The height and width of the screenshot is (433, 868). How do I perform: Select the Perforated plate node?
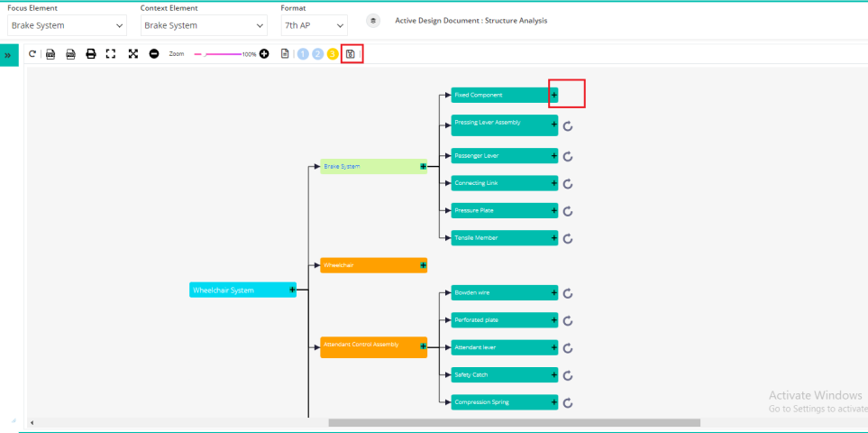(504, 319)
